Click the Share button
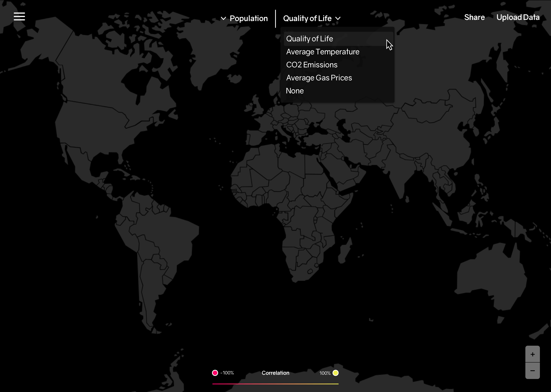Screen dimensions: 551x392 [x=474, y=17]
